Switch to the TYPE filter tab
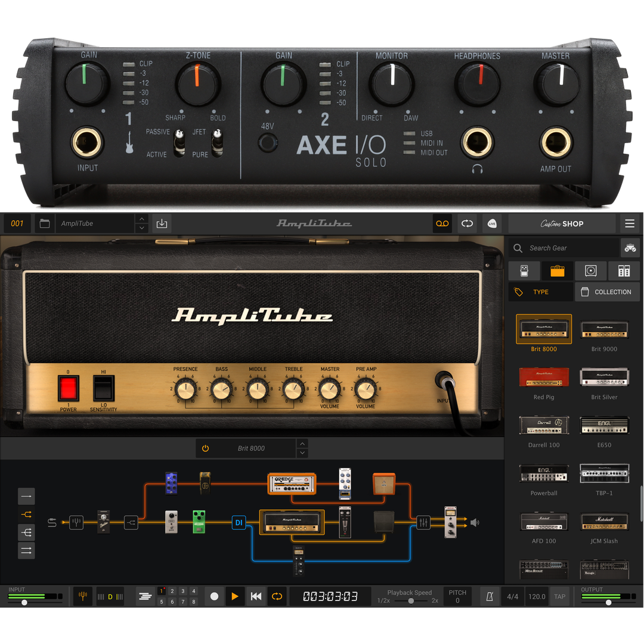The height and width of the screenshot is (644, 644). (540, 292)
